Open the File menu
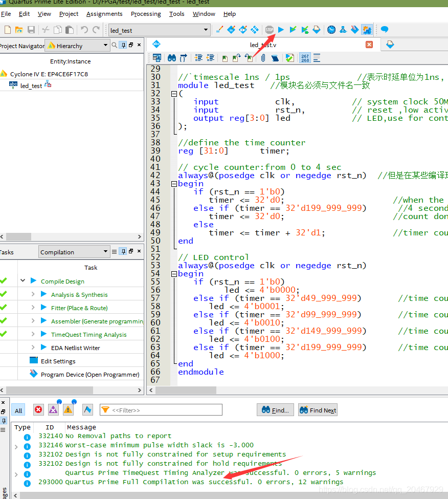The height and width of the screenshot is (499, 448). [6, 14]
